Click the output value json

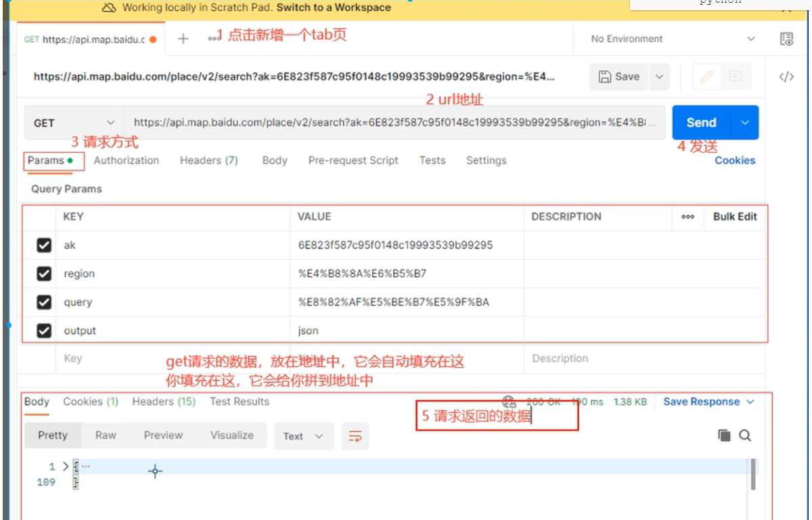click(x=308, y=330)
